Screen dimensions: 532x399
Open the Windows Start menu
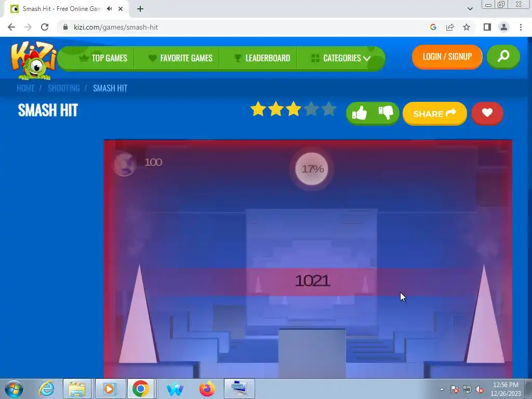(14, 389)
